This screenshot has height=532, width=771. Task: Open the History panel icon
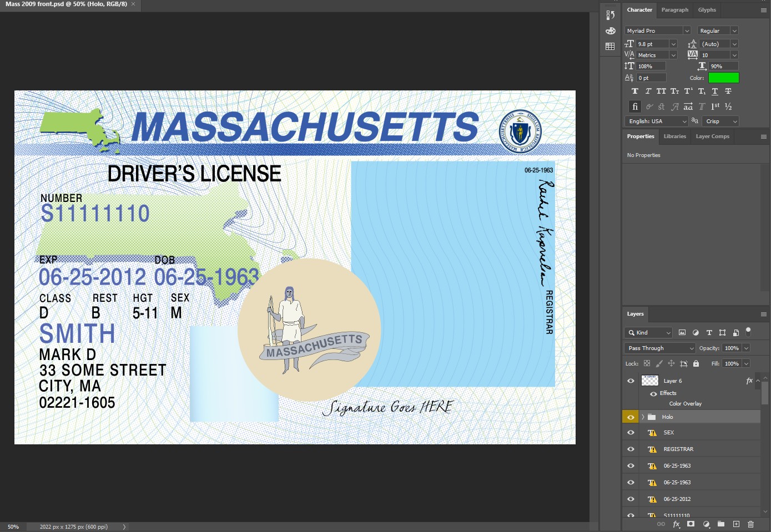tap(611, 15)
